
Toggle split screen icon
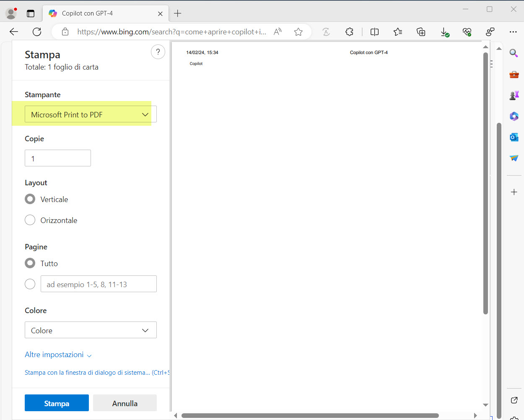(375, 32)
